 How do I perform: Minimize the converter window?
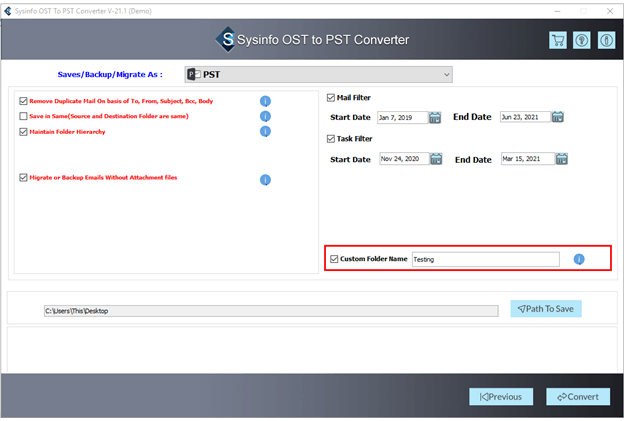(x=557, y=11)
